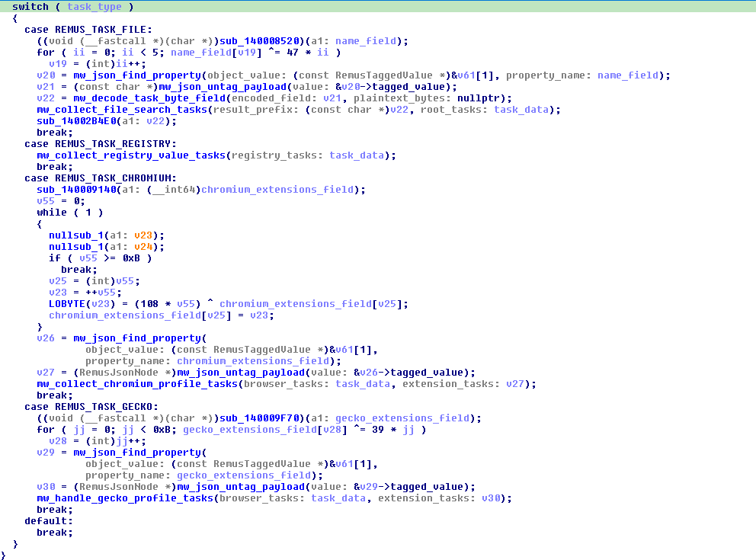Select the 47 multiplier in the ii loop
756x560 pixels.
click(293, 53)
